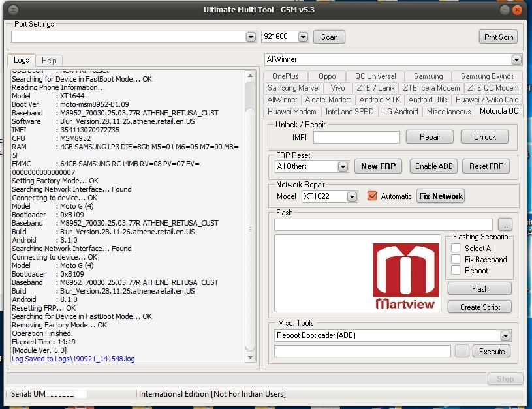Open the Reboot Bootloader (ADB) dropdown
The height and width of the screenshot is (409, 532).
[x=505, y=335]
